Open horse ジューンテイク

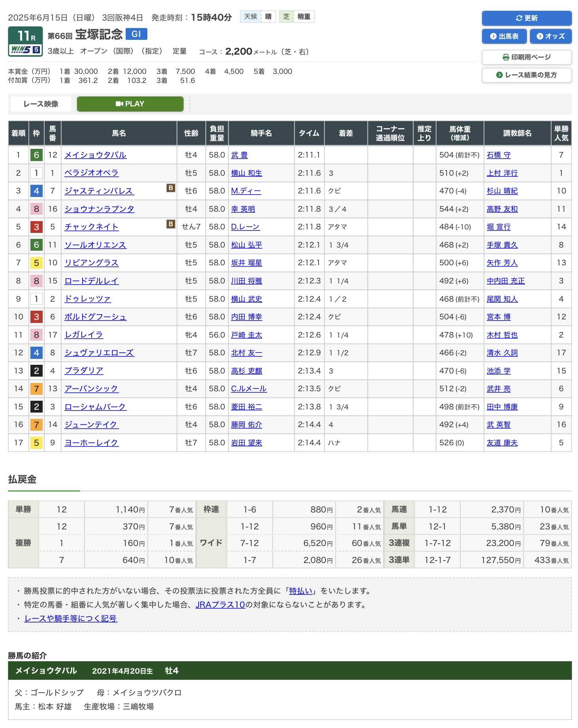click(91, 424)
